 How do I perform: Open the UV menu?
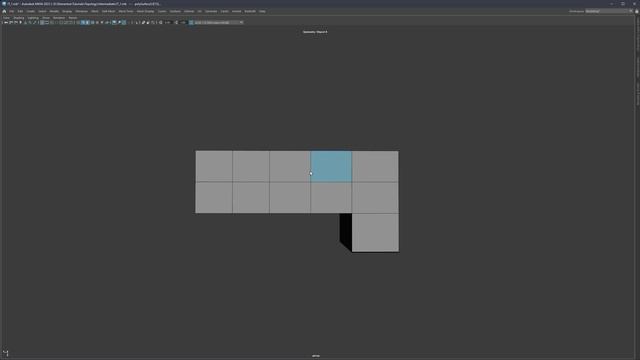200,11
